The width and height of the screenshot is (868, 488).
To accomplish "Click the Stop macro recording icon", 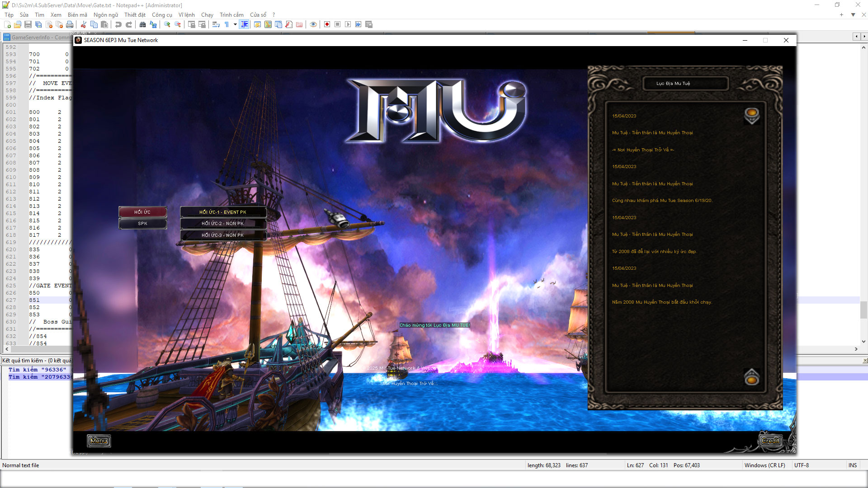I will 337,24.
